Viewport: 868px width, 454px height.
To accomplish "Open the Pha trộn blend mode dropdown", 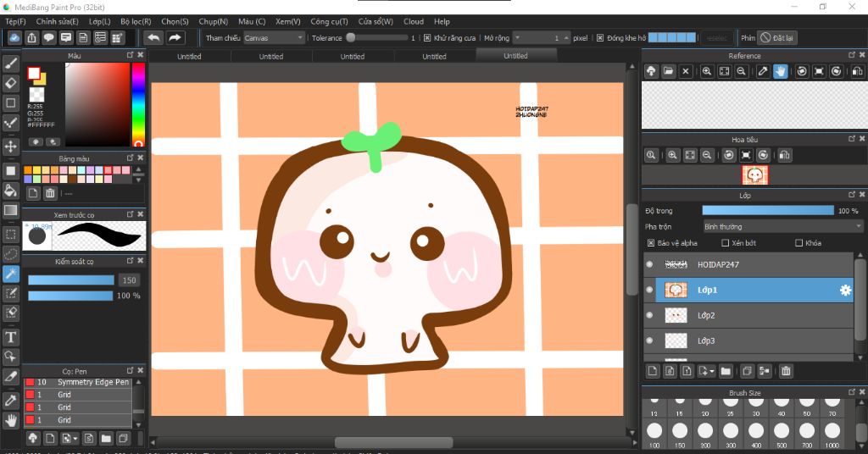I will (782, 226).
